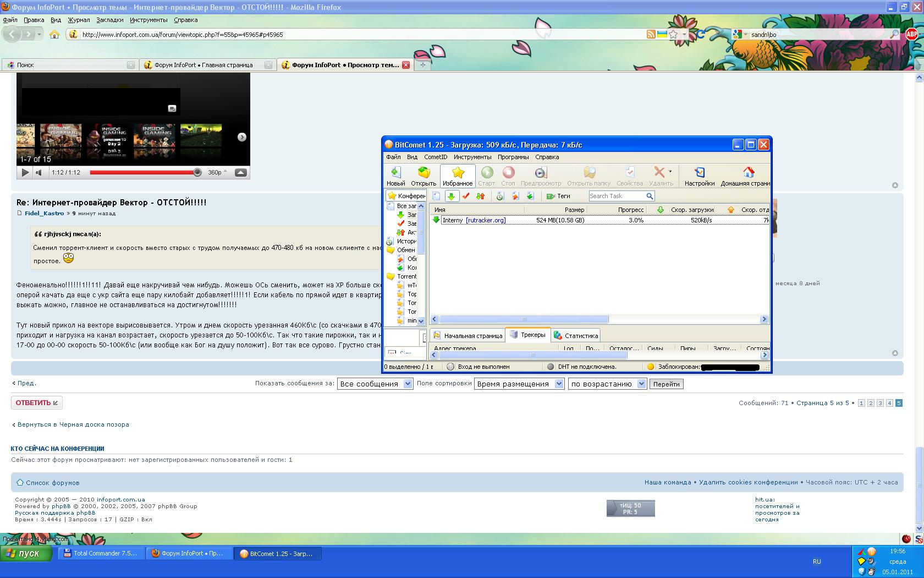Expand the 'Все сообщения' dropdown

tap(408, 384)
